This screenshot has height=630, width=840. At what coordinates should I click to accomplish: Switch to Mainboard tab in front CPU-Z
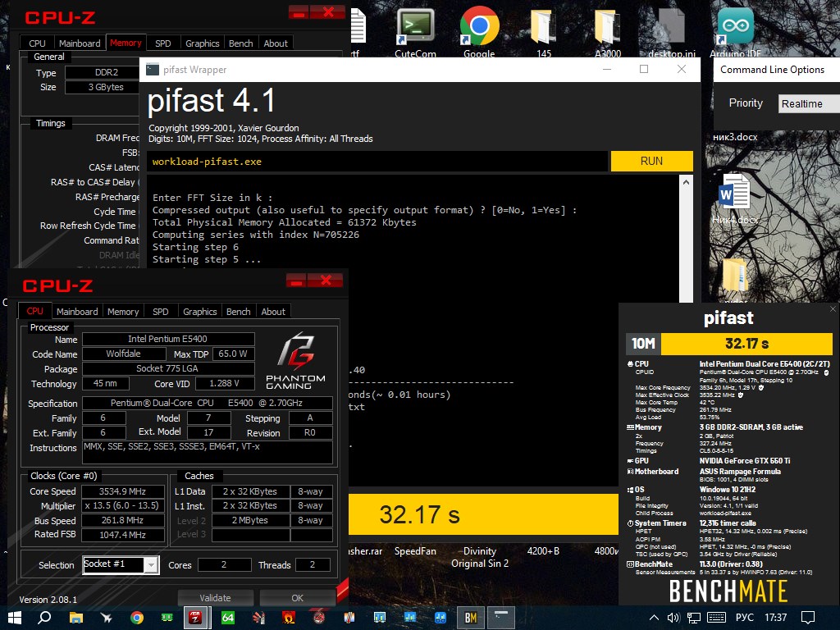[x=77, y=311]
